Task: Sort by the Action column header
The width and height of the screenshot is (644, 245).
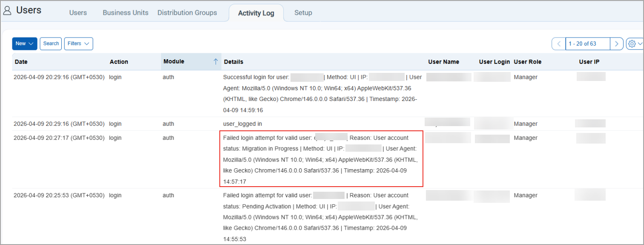Action: coord(119,62)
